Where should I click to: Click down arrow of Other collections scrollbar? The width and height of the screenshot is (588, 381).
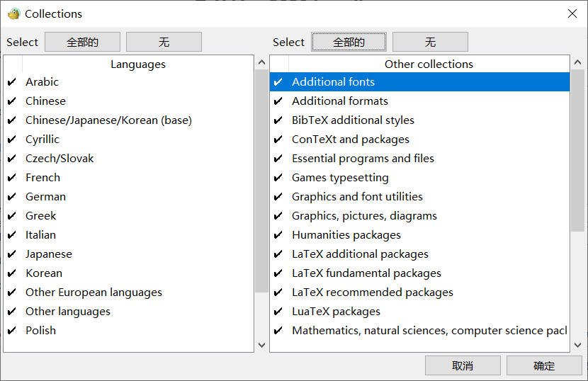pyautogui.click(x=578, y=345)
